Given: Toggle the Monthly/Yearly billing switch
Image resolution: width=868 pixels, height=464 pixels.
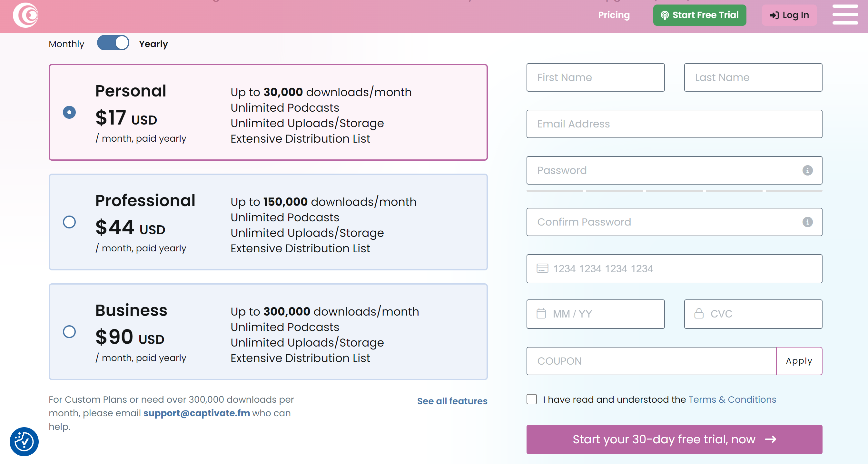Looking at the screenshot, I should click(113, 43).
